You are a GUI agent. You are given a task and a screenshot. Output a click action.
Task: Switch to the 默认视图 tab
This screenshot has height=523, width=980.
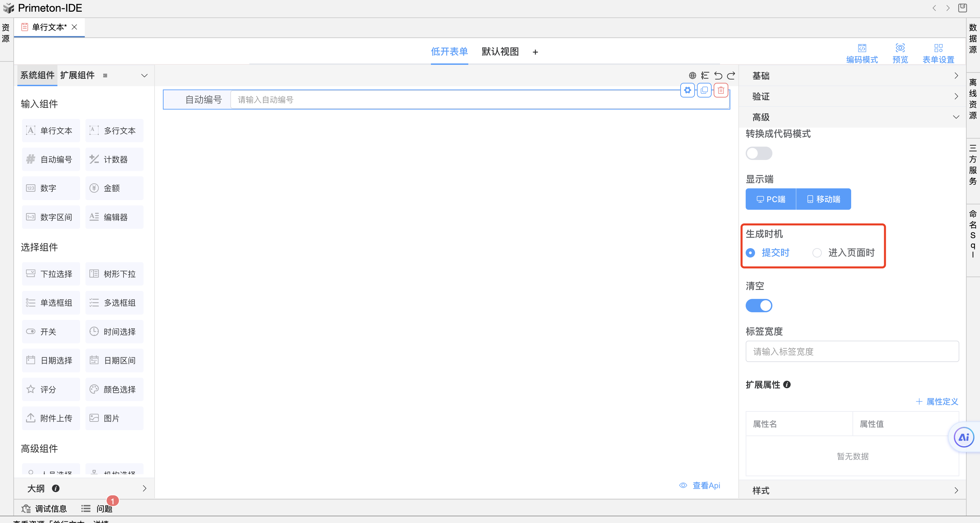[x=500, y=52]
